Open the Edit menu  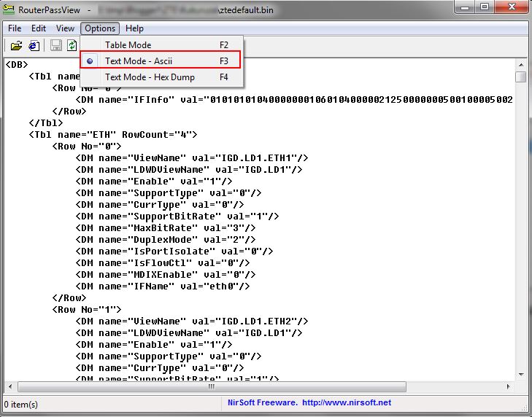[39, 28]
